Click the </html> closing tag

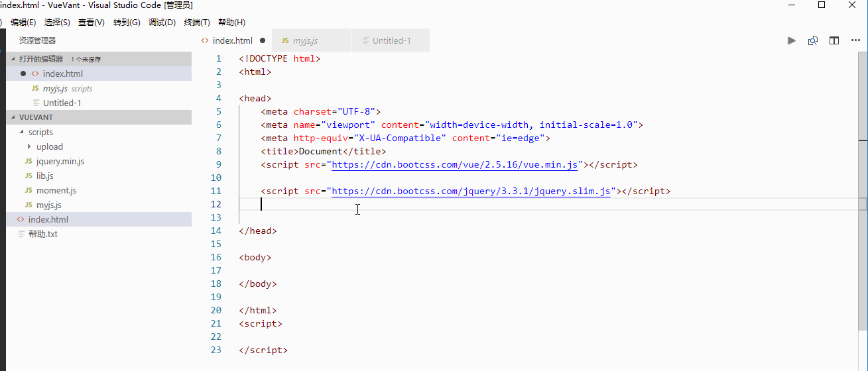[258, 310]
